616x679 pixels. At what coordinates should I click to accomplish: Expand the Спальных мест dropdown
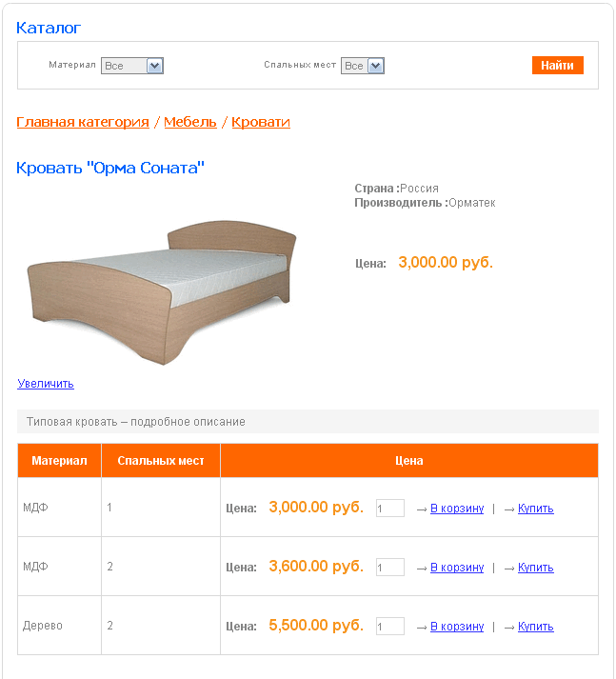coord(363,66)
